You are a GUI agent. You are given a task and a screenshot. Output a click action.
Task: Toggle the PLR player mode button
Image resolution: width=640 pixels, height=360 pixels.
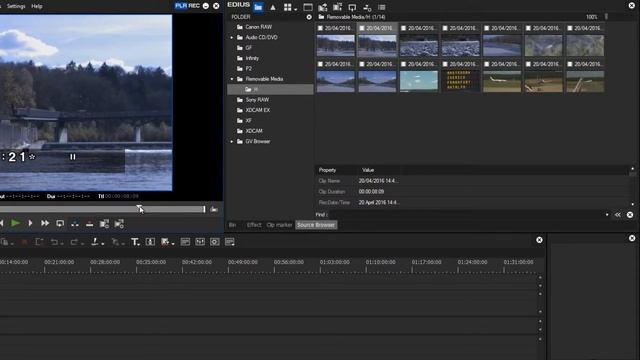click(x=181, y=6)
